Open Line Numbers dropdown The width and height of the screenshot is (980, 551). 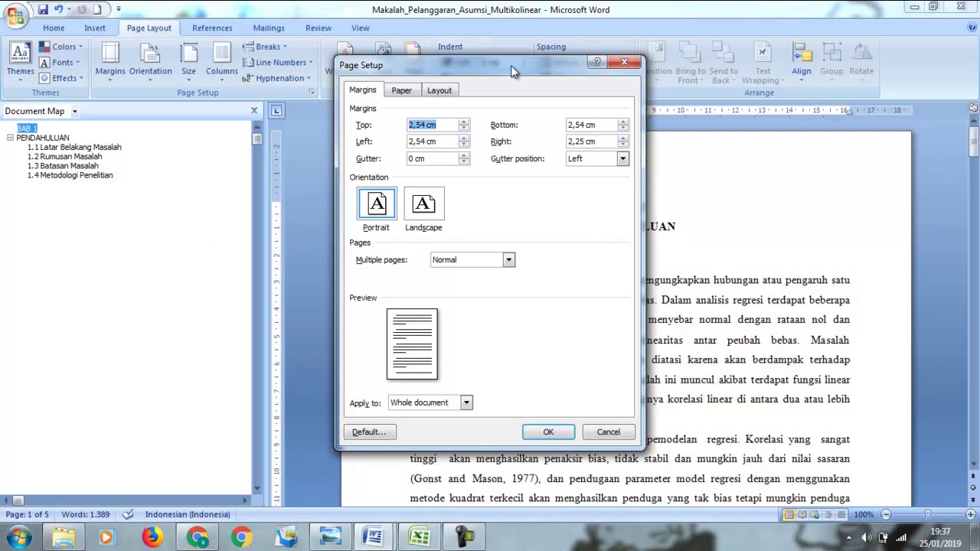pyautogui.click(x=278, y=63)
